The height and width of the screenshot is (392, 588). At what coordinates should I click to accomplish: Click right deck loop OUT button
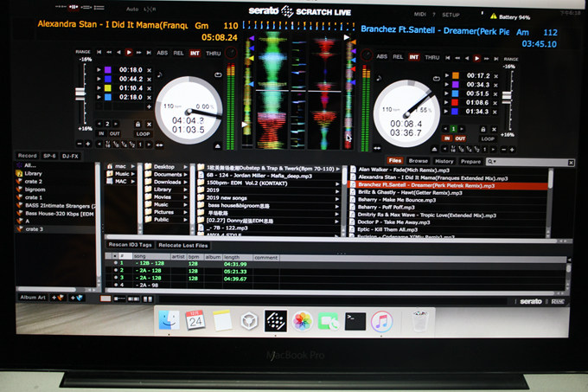[x=460, y=138]
